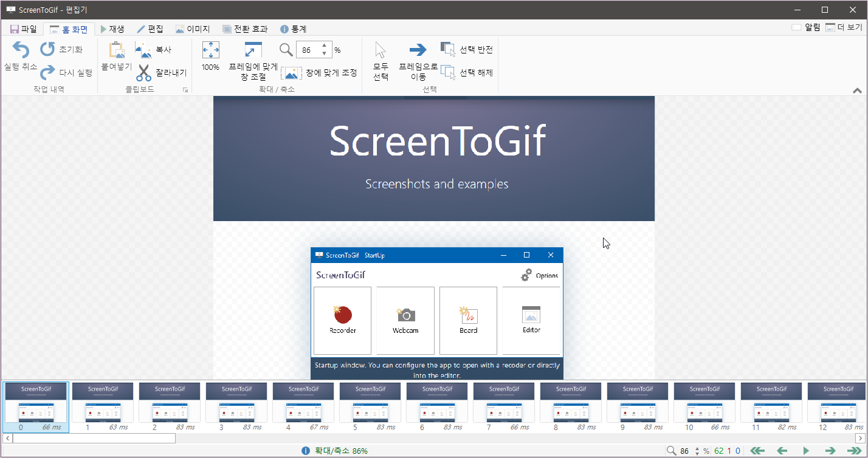Select frame 5 thumbnail
Screen dimensions: 868x458
click(370, 407)
